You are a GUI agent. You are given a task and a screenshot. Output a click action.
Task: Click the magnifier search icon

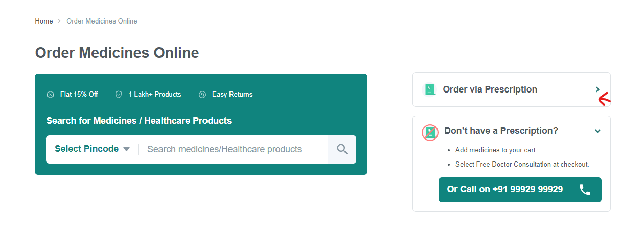342,149
